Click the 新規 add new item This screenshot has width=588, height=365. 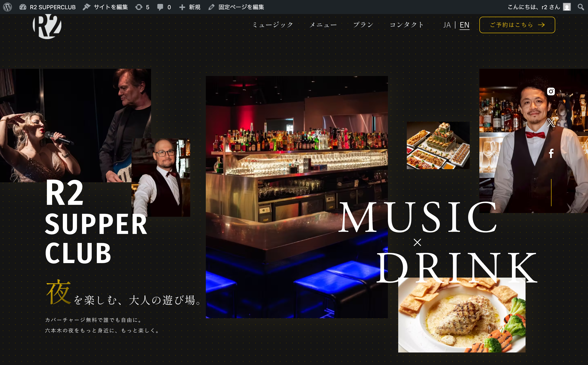click(190, 7)
